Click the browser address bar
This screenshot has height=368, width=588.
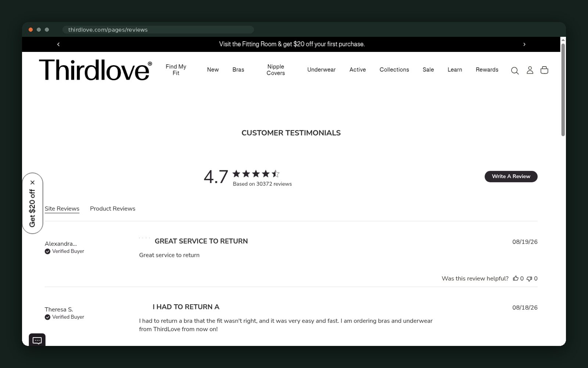[158, 30]
